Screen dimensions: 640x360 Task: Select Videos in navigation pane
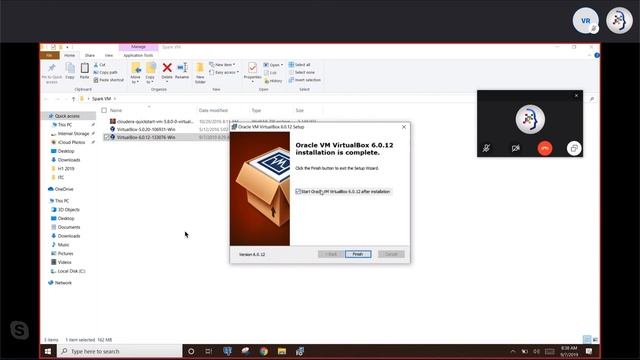click(64, 262)
